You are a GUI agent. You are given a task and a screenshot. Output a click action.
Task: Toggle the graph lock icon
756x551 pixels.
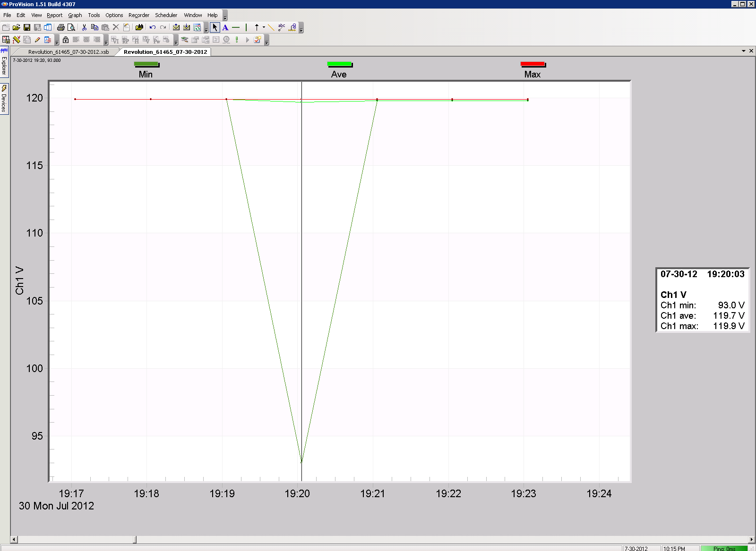(x=66, y=40)
